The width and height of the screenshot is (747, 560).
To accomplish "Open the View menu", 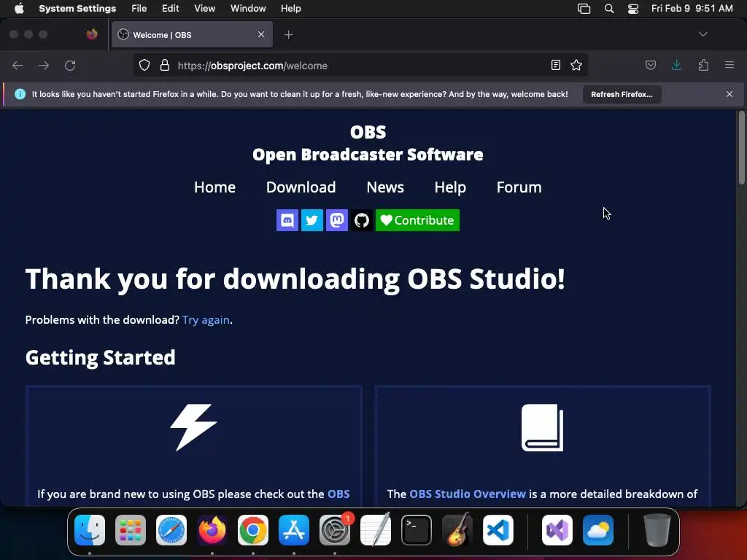I will (204, 9).
